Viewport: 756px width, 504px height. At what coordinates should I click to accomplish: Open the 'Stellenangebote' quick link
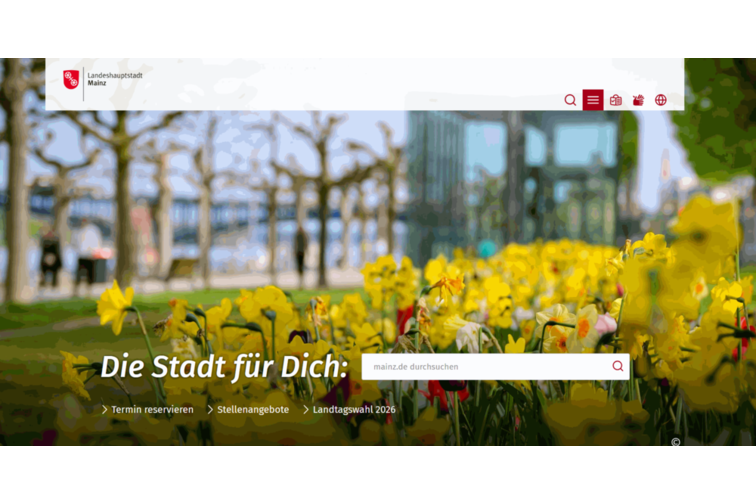coord(248,409)
